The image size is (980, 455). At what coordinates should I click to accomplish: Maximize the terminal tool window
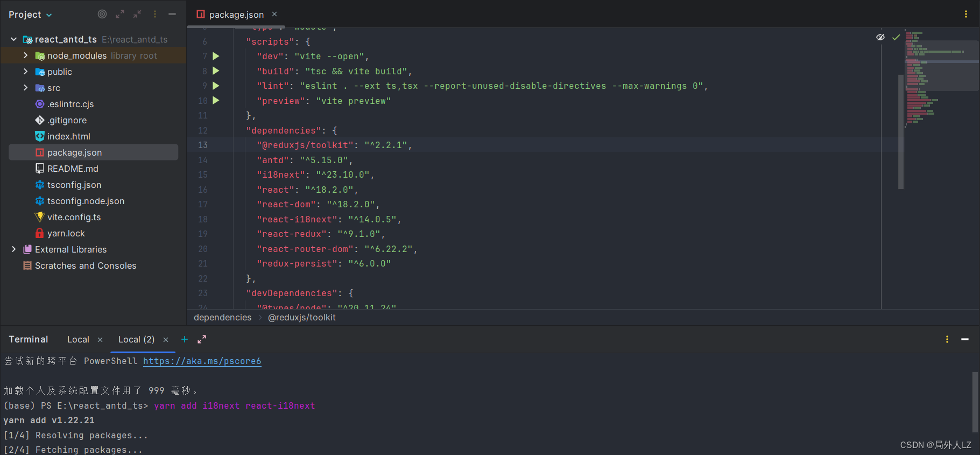[202, 339]
